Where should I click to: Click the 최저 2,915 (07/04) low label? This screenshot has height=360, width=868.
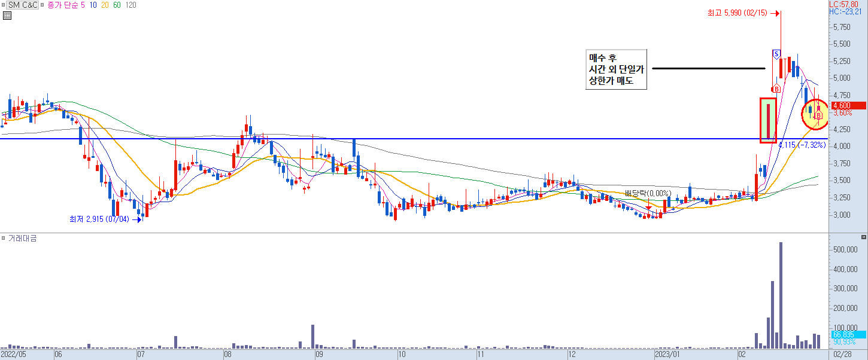click(101, 219)
